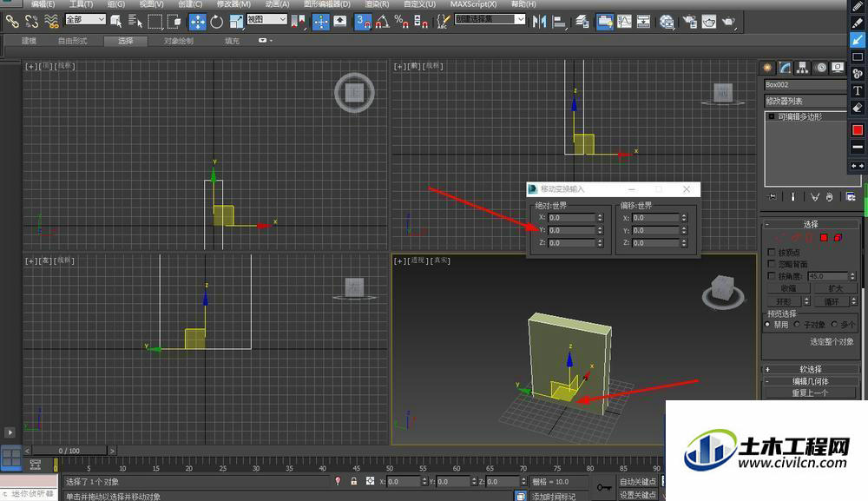
Task: Toggle Percent Snap icon
Action: [401, 22]
